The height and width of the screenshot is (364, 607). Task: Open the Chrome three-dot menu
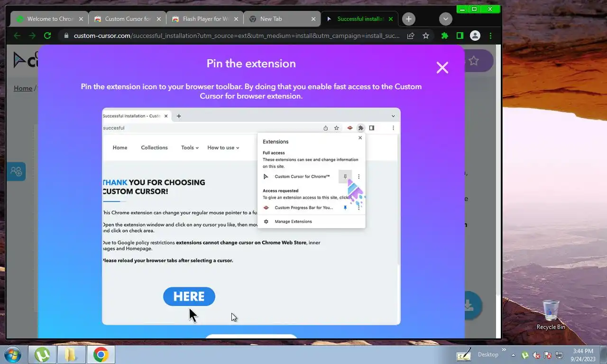pos(490,36)
